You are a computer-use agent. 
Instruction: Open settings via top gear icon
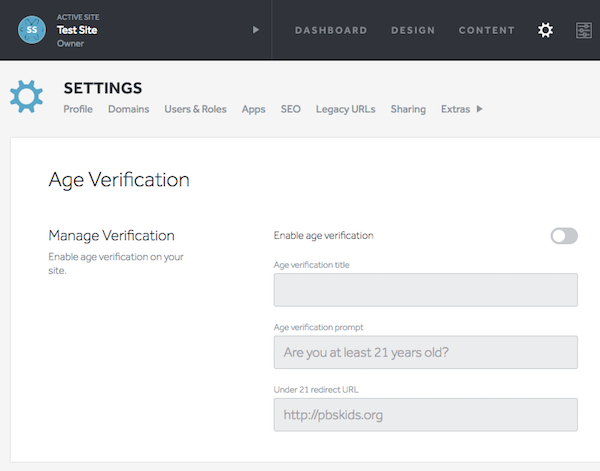[x=545, y=30]
